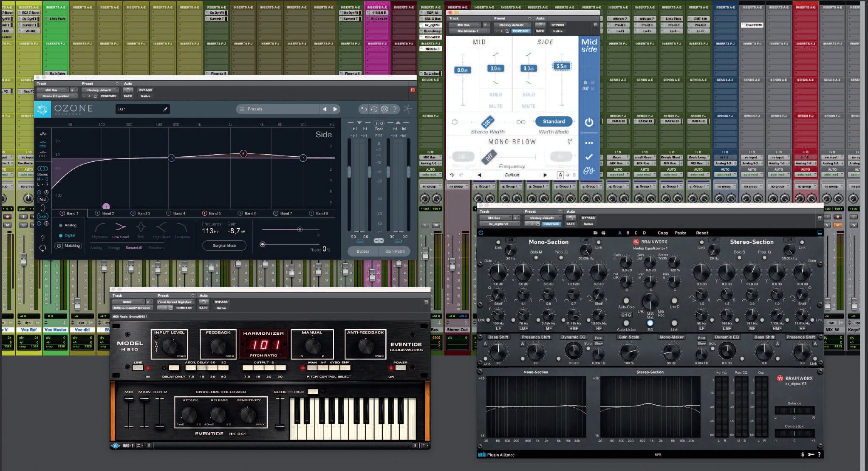Click Ozone previous preset arrow

pyautogui.click(x=325, y=109)
